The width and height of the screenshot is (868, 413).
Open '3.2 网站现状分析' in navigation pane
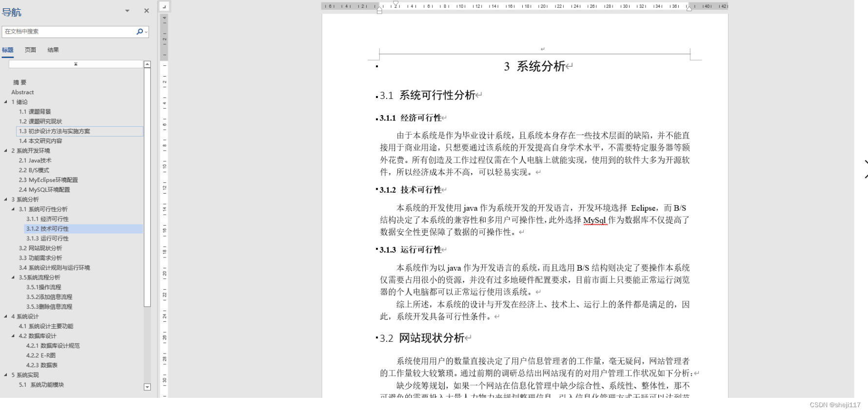[x=40, y=248]
